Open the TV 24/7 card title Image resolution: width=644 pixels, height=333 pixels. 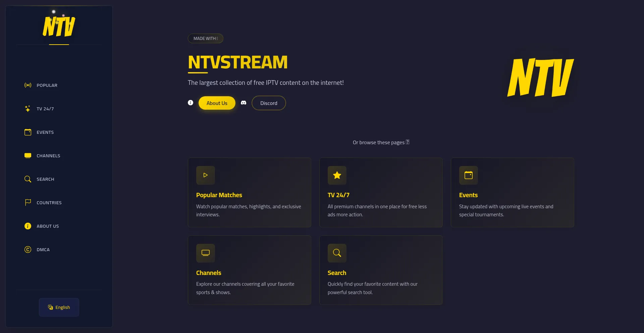coord(338,195)
